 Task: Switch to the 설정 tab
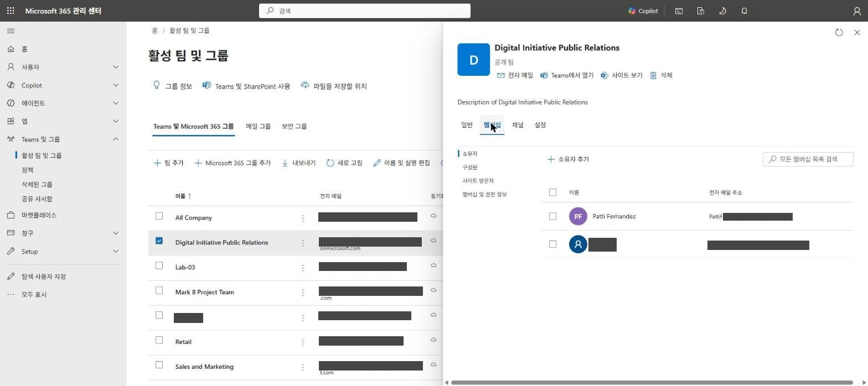point(540,125)
